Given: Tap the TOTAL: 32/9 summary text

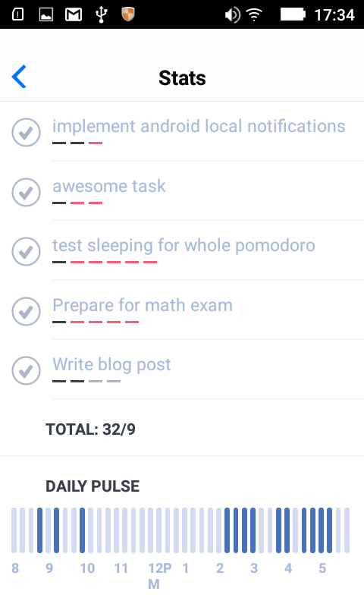Looking at the screenshot, I should coord(90,429).
